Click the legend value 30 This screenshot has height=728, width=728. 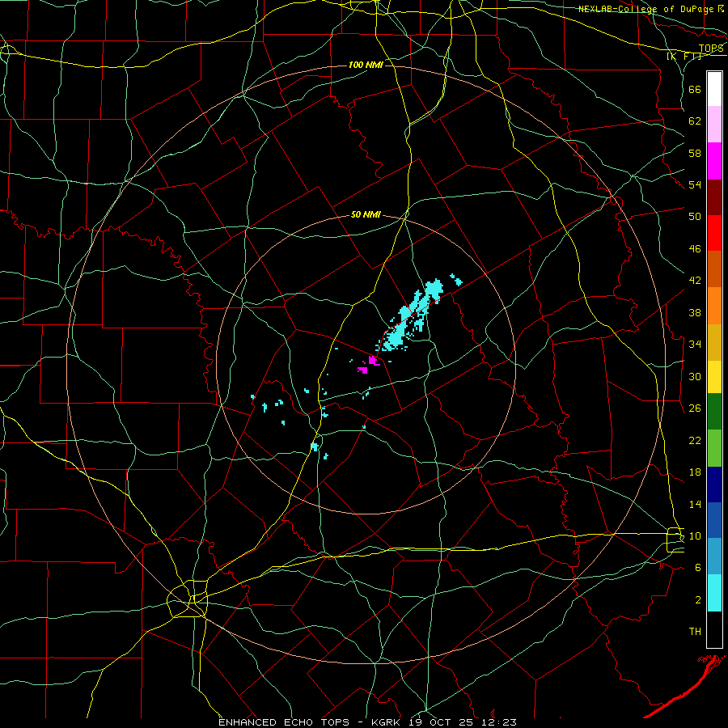pyautogui.click(x=695, y=376)
